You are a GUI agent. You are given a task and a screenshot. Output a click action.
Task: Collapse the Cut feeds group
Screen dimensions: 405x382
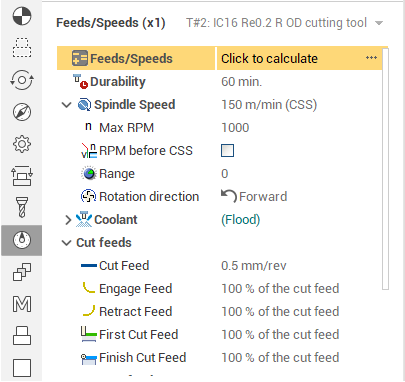(x=67, y=243)
